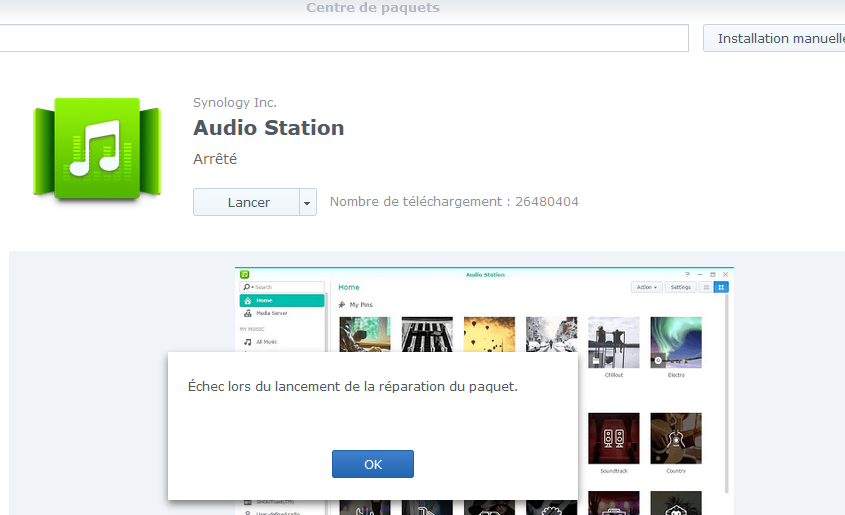This screenshot has width=845, height=515.
Task: Focus the package search field at top
Action: coord(344,38)
